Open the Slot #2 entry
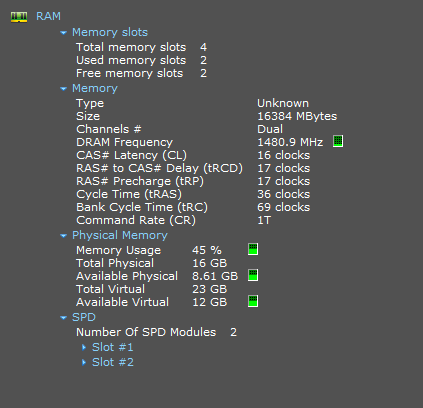 113,362
